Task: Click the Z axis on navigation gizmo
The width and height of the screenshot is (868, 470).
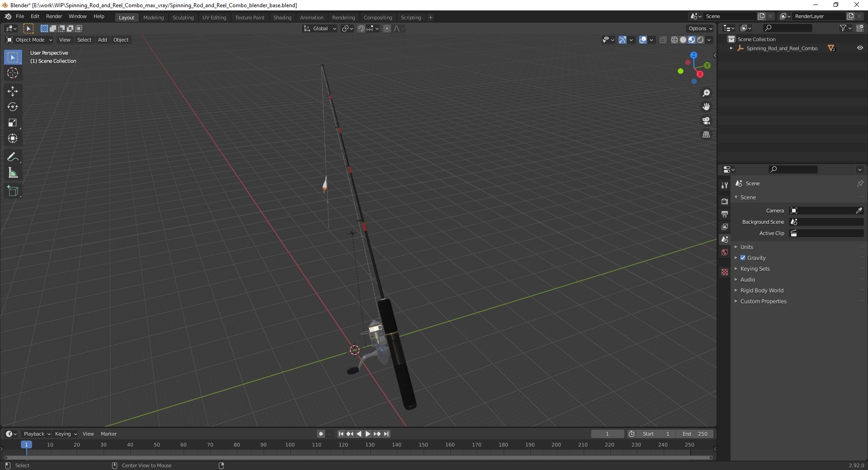Action: click(693, 55)
